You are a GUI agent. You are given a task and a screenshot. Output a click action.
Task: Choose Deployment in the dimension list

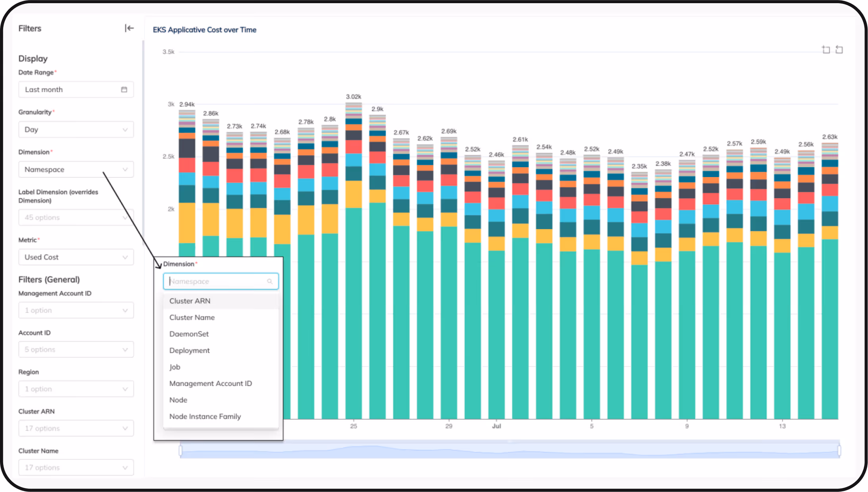click(x=190, y=351)
